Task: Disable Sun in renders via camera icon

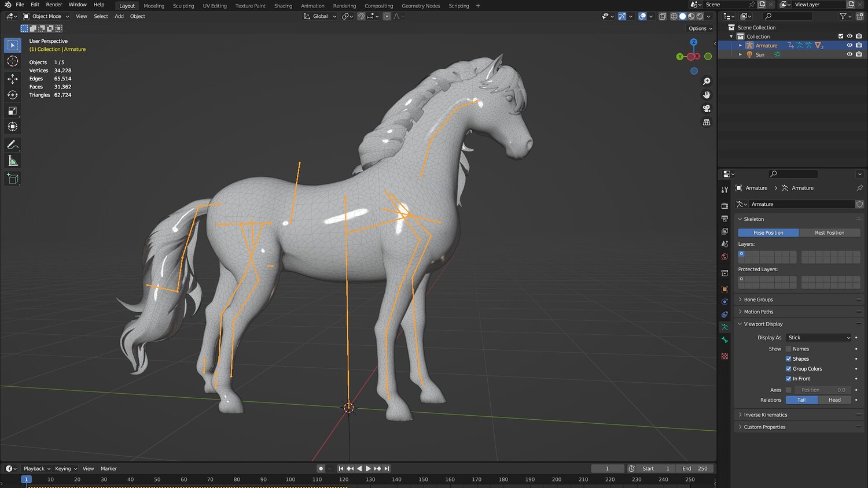Action: pyautogui.click(x=859, y=54)
